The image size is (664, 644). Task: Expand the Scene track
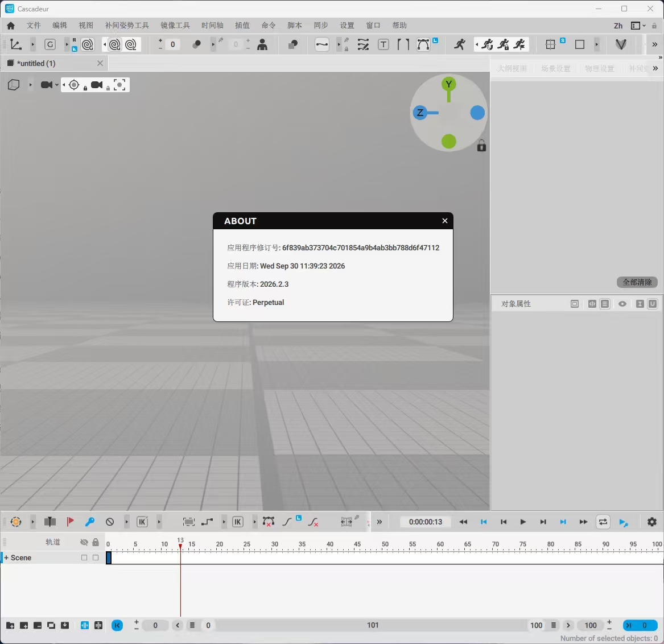[x=6, y=558]
